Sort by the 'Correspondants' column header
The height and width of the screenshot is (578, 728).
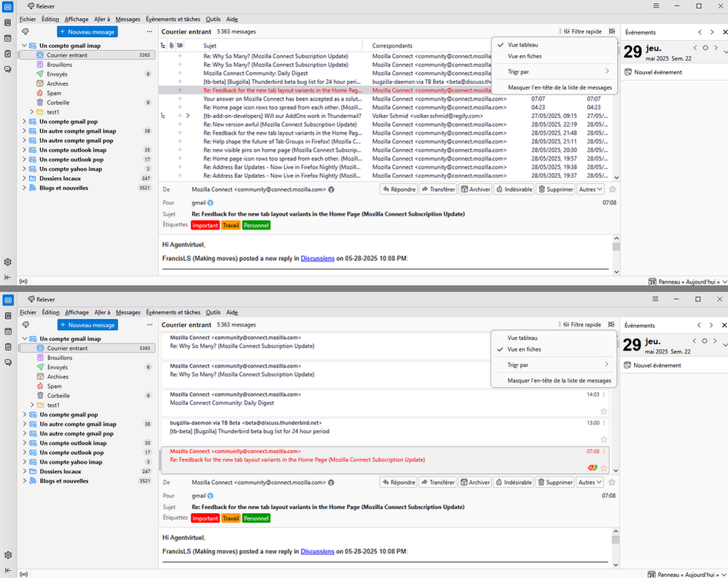click(x=392, y=45)
